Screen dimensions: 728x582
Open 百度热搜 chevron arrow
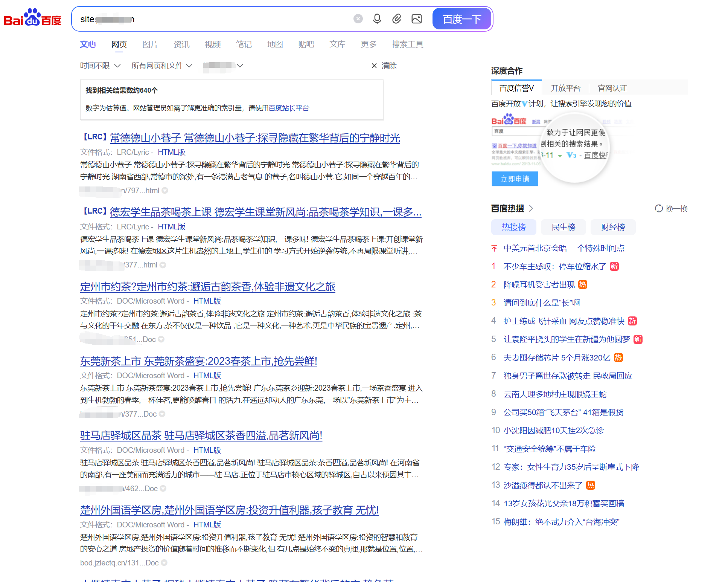pos(531,208)
